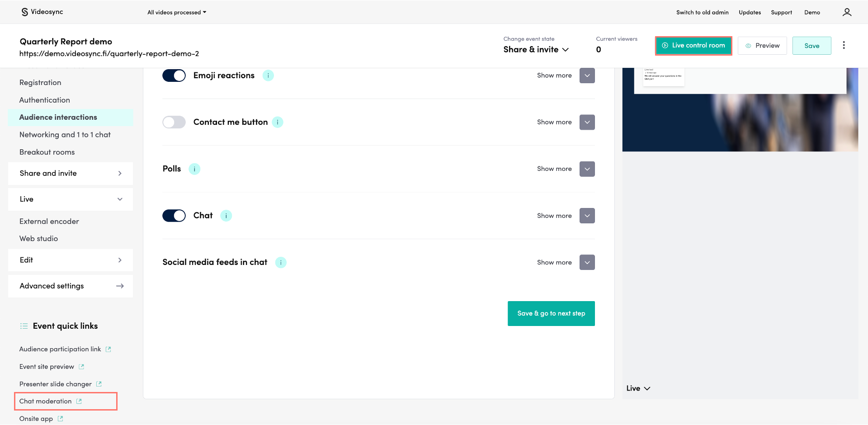868x425 pixels.
Task: Click the external link icon for Chat moderation
Action: click(x=80, y=401)
